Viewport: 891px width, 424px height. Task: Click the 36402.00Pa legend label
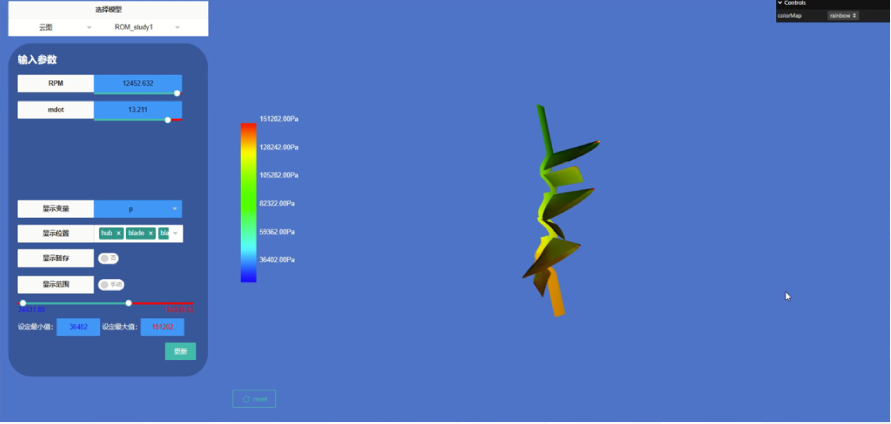pyautogui.click(x=277, y=260)
